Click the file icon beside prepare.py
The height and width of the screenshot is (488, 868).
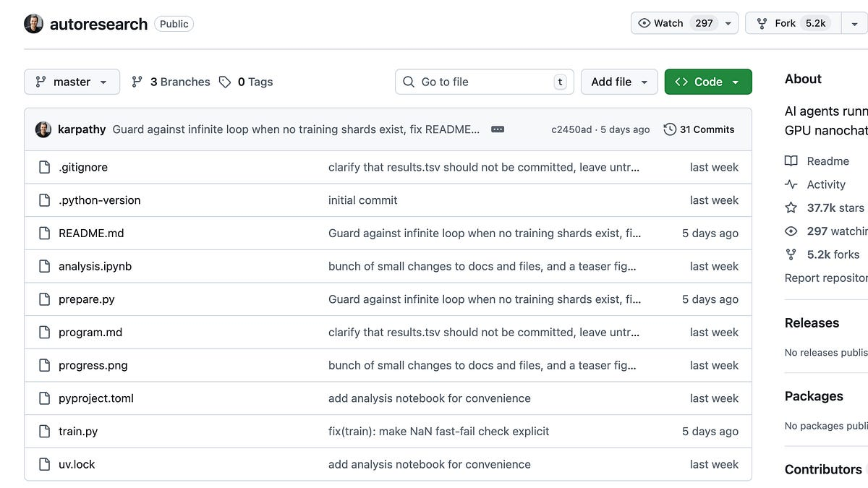pyautogui.click(x=45, y=299)
